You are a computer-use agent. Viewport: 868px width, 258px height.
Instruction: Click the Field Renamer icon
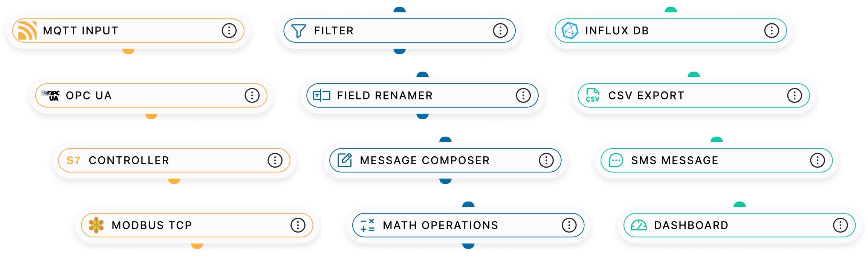pos(321,96)
